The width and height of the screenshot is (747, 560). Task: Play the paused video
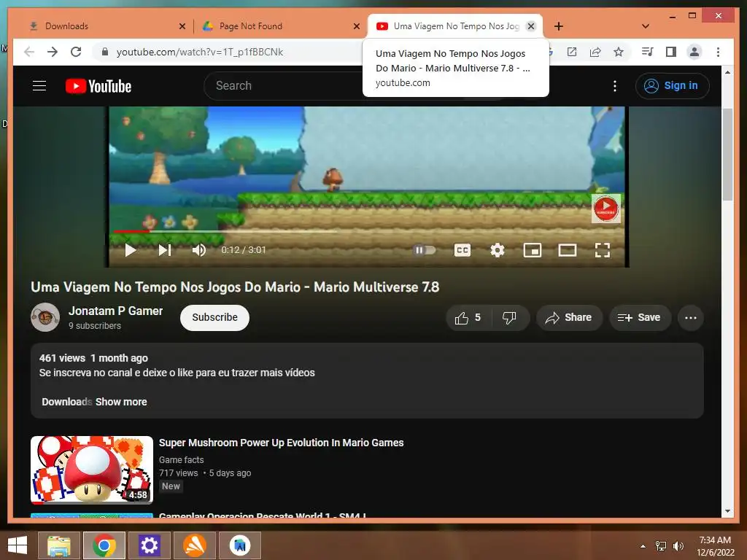tap(130, 249)
